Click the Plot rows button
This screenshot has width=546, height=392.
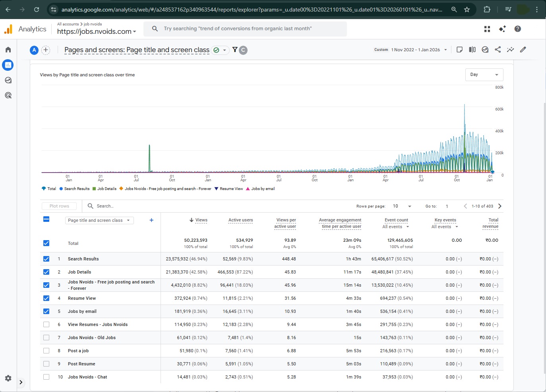click(59, 206)
